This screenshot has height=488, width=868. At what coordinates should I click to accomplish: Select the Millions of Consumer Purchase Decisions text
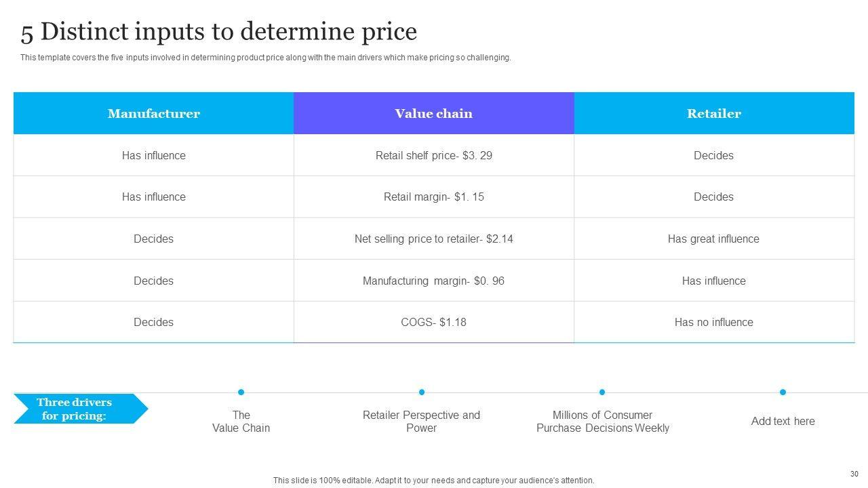tap(602, 421)
